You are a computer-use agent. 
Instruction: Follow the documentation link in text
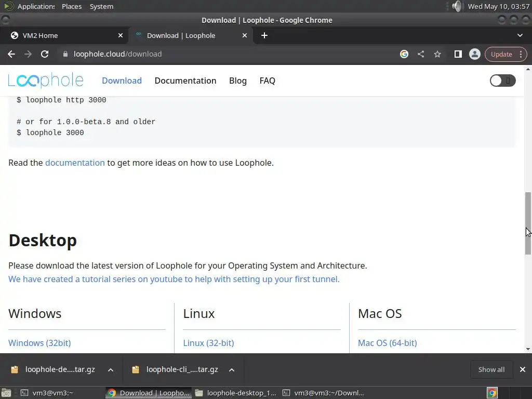75,163
